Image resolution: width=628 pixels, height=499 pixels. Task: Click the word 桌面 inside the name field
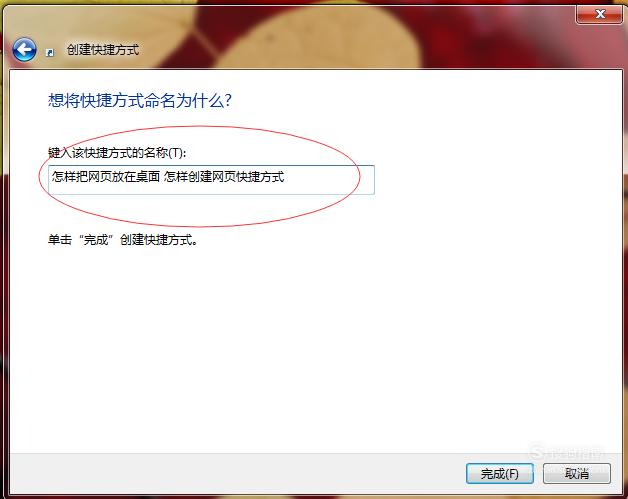[148, 177]
